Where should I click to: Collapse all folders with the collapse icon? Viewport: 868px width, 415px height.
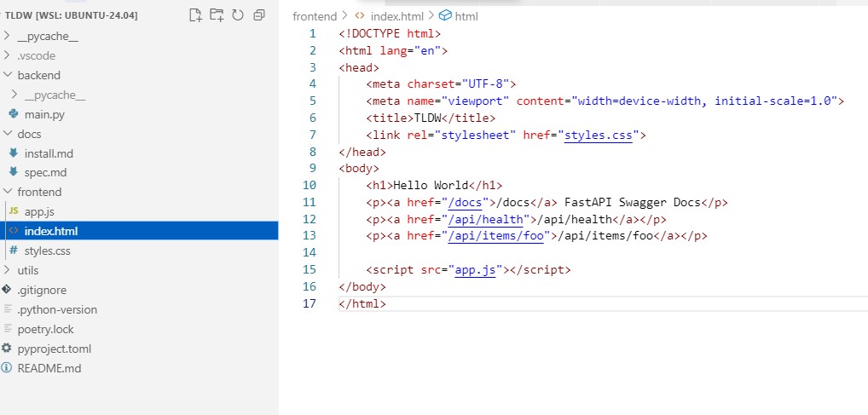258,15
